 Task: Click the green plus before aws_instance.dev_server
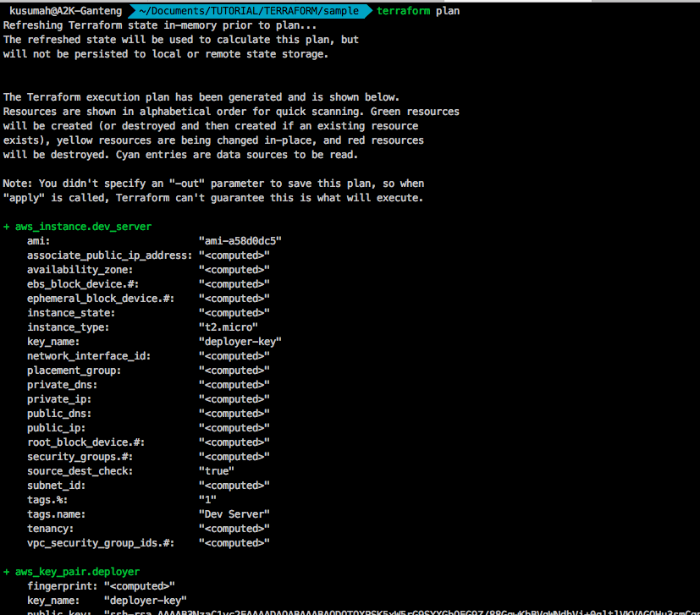click(7, 227)
